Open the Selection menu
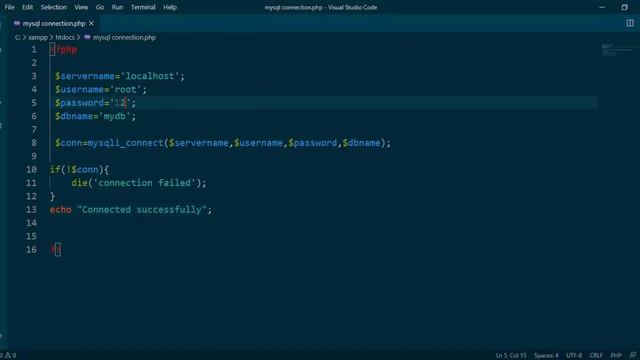 coord(53,7)
